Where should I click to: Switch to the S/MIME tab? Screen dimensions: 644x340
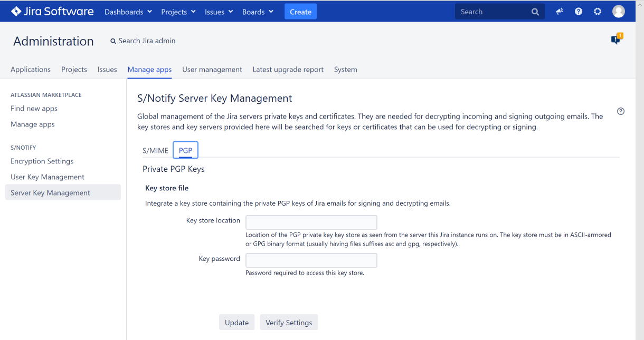click(x=155, y=151)
